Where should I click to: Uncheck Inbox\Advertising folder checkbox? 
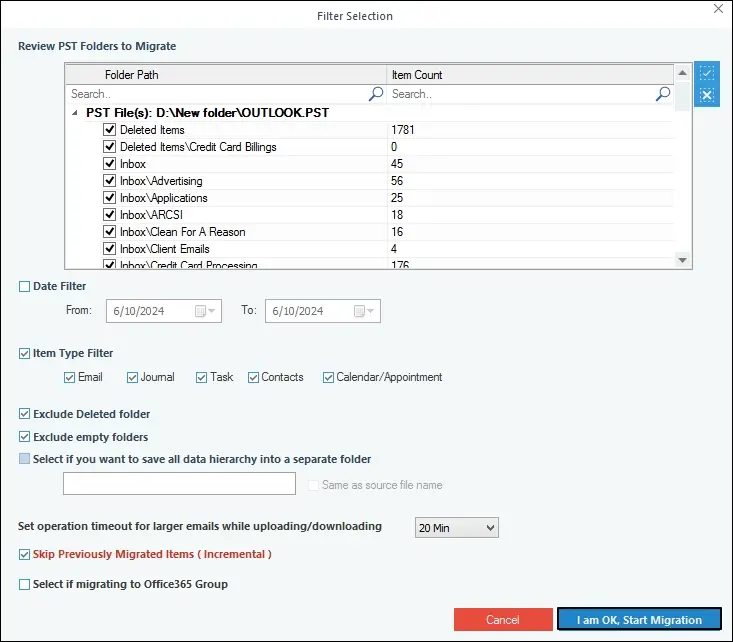click(109, 180)
